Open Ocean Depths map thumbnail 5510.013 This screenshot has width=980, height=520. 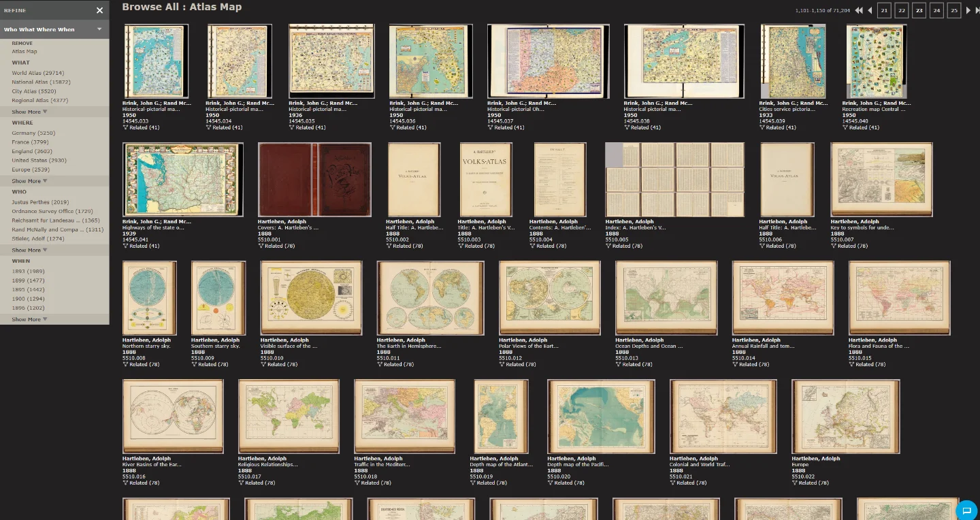tap(666, 298)
